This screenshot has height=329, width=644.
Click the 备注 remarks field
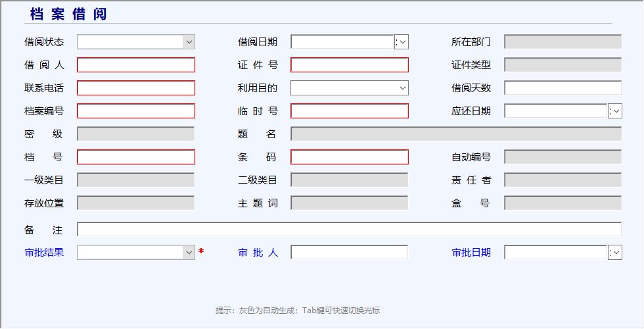(349, 229)
